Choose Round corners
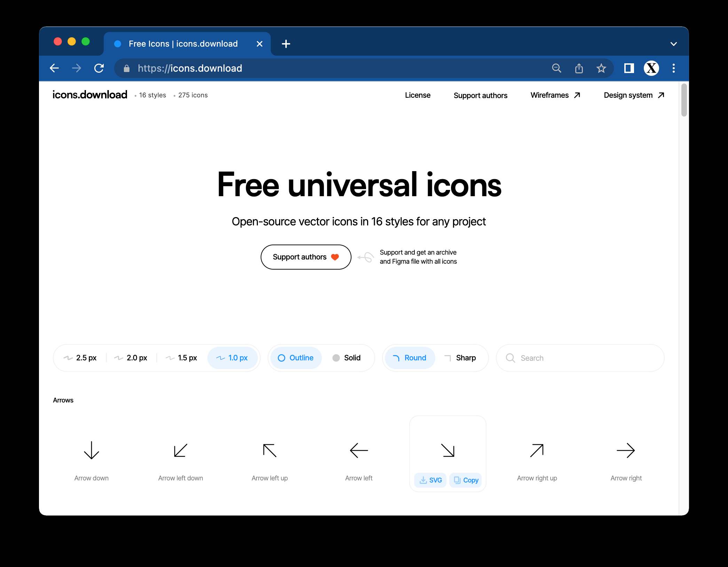728x567 pixels. coord(410,358)
